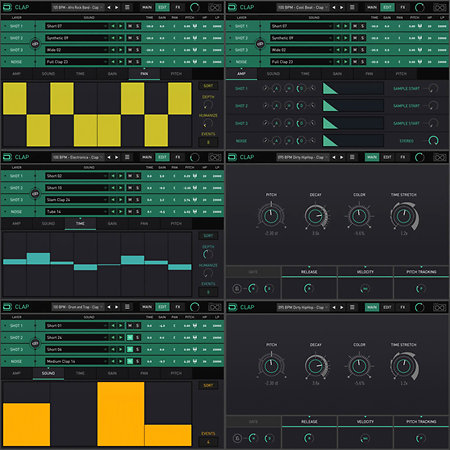450x450 pixels.
Task: Unmute Medium Clap 14 noise layer
Action: coord(130,361)
